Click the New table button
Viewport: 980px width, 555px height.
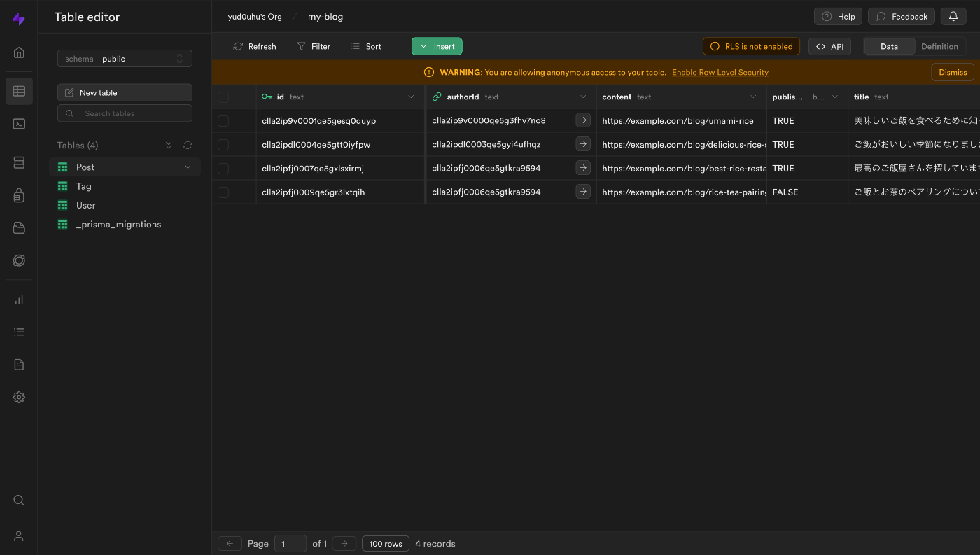[x=125, y=92]
